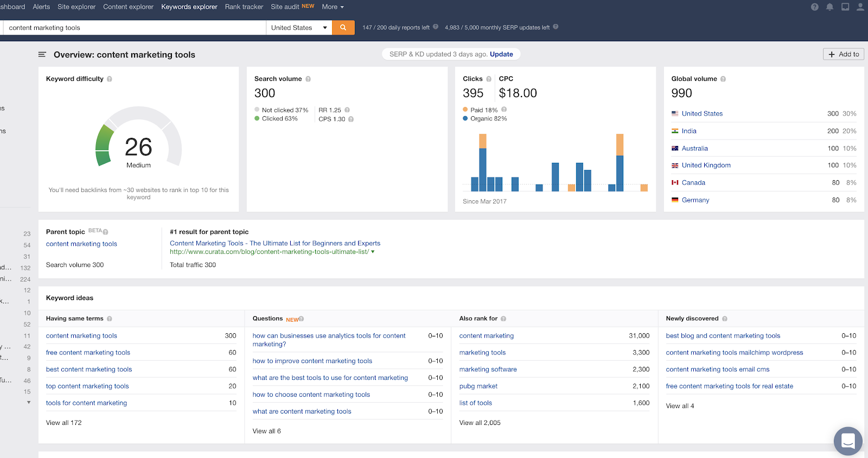Open the India global volume link
Screen dimensions: 868x458
pos(689,131)
